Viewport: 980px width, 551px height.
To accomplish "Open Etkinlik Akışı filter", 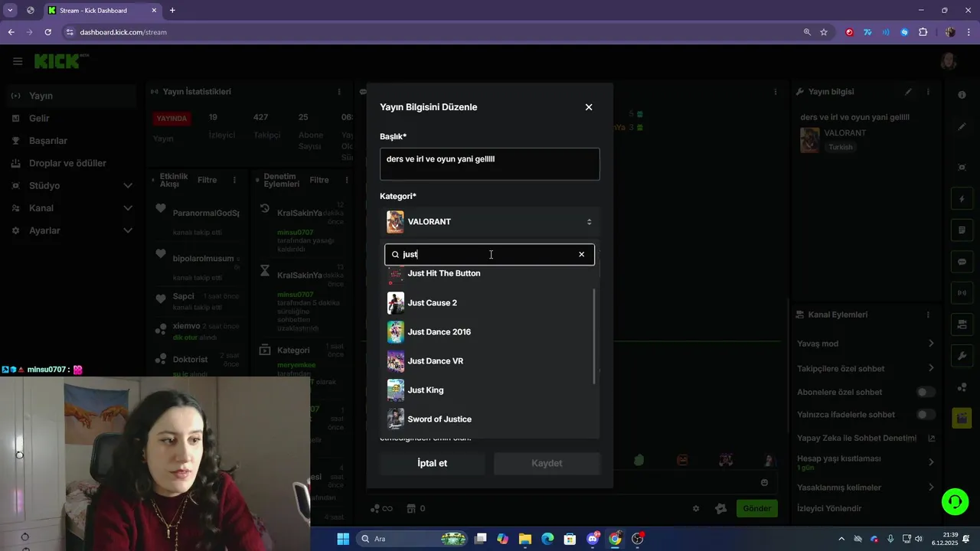I will coord(207,180).
